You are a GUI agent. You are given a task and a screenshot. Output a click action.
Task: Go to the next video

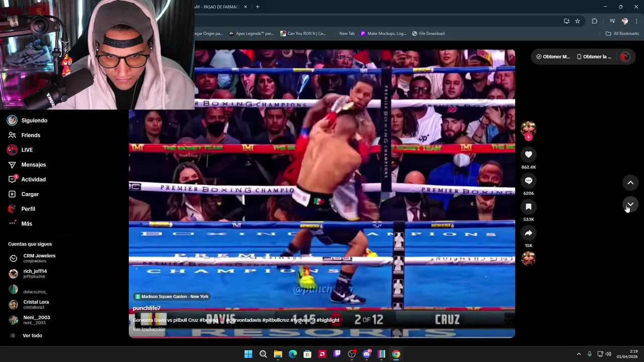pyautogui.click(x=630, y=205)
